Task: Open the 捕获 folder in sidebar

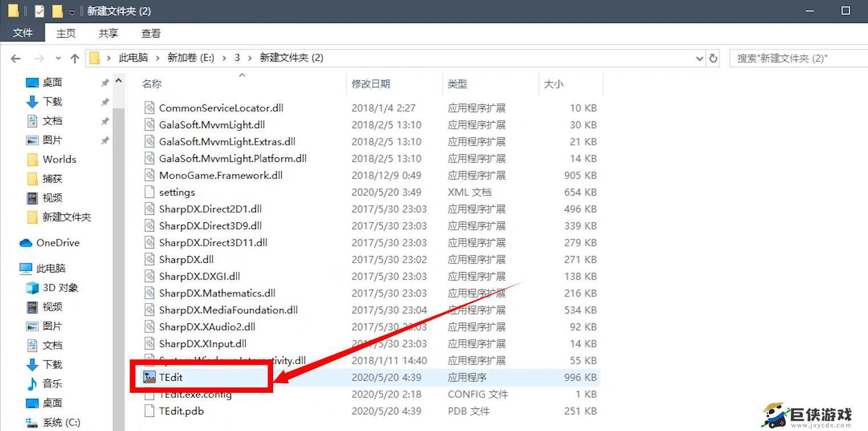Action: pyautogui.click(x=52, y=178)
